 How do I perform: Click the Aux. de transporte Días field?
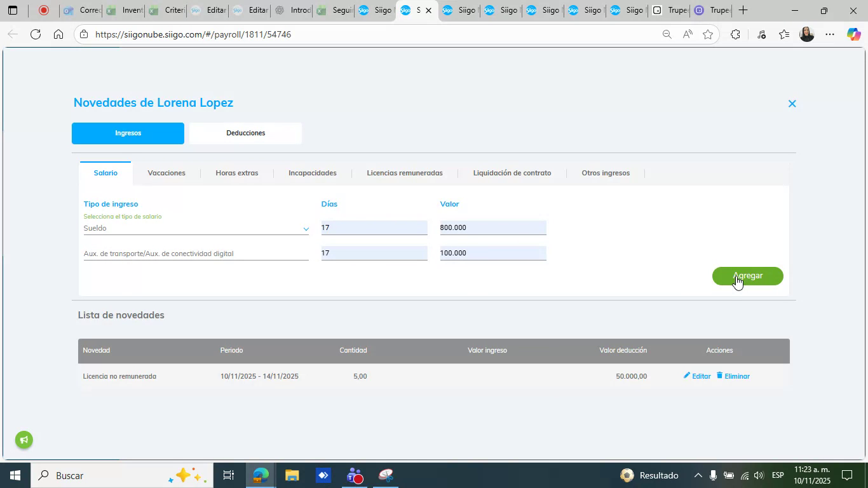374,253
